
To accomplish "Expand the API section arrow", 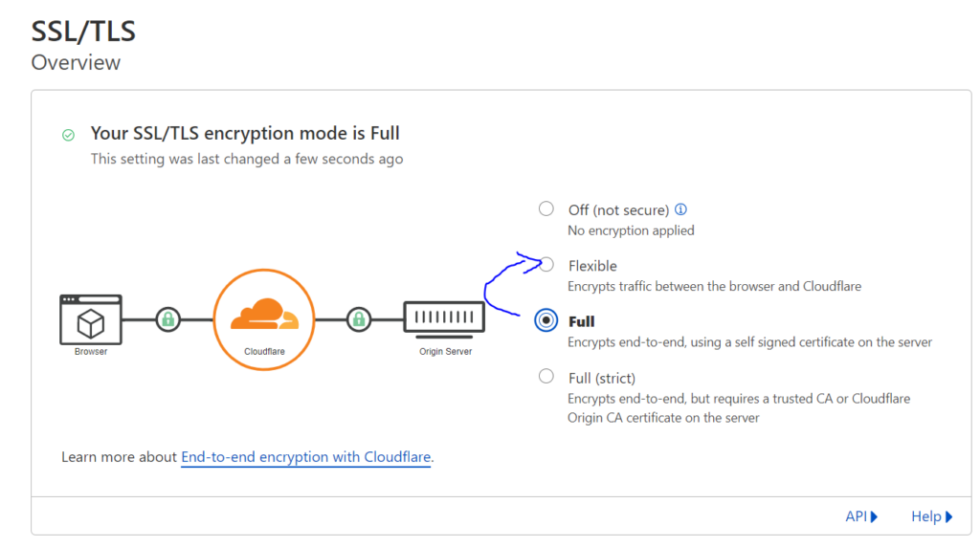I will click(x=875, y=517).
